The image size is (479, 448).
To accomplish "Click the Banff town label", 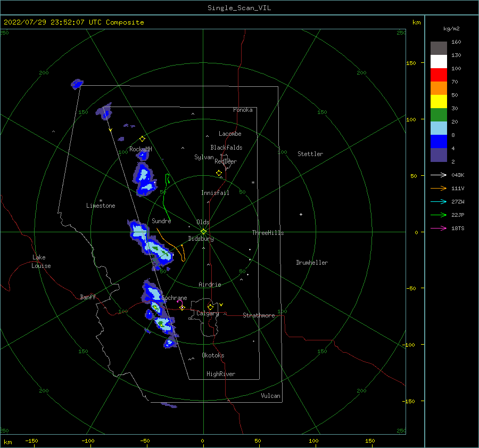I will coord(88,297).
